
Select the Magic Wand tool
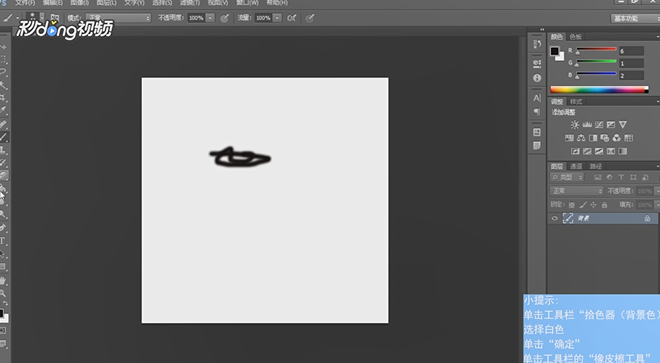pos(3,85)
